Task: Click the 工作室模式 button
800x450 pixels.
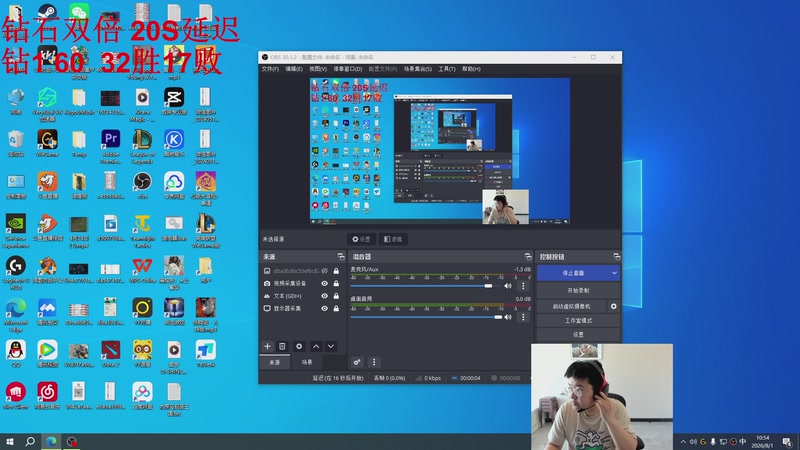Action: coord(578,320)
